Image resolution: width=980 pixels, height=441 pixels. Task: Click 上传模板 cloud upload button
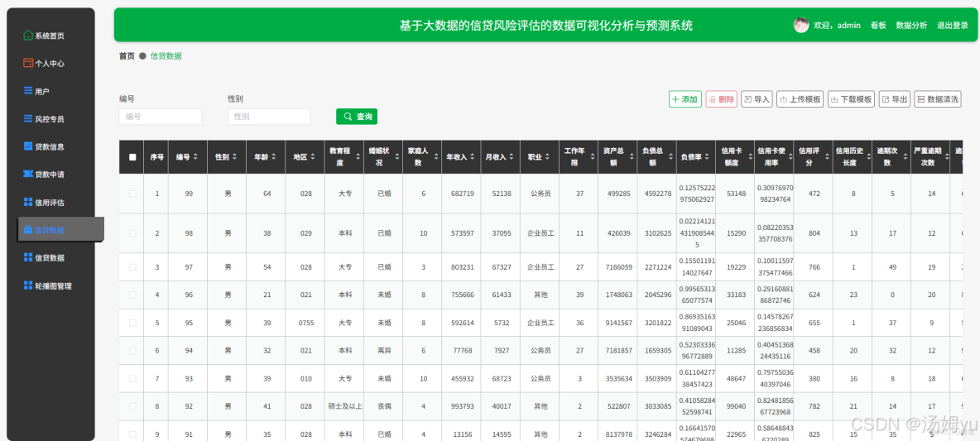(x=800, y=99)
